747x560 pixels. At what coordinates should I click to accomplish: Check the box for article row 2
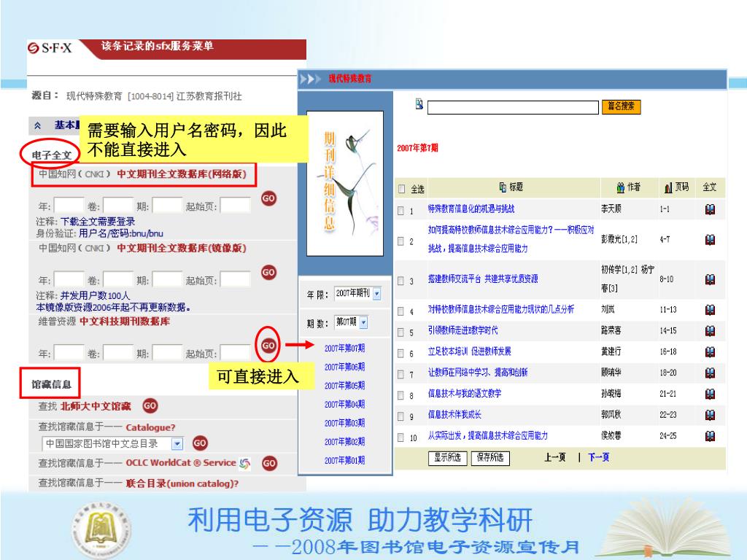400,241
